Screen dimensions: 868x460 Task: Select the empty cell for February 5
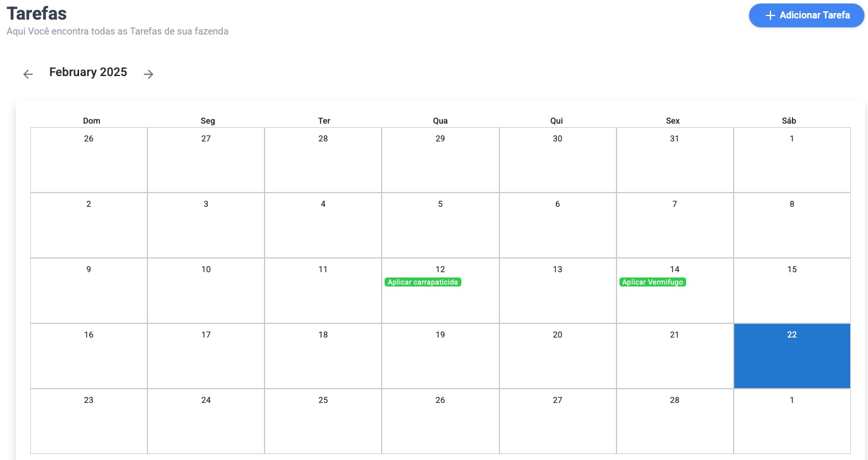[x=440, y=225]
